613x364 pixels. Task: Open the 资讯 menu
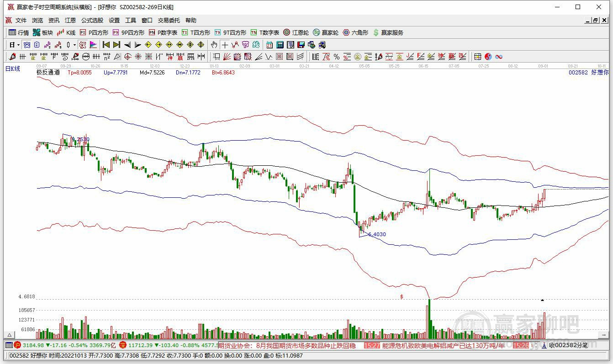click(54, 21)
